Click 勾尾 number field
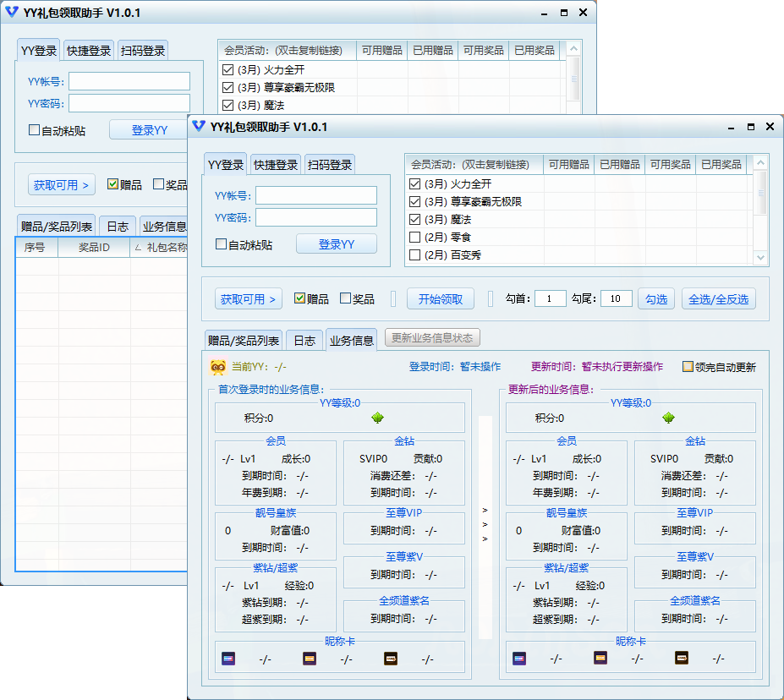The width and height of the screenshot is (784, 700). click(x=617, y=298)
